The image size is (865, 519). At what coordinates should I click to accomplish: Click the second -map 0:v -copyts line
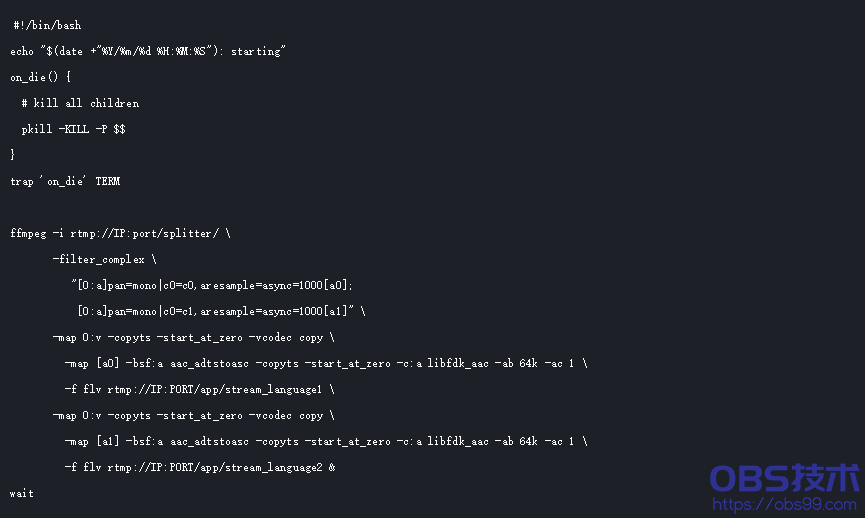(x=194, y=415)
